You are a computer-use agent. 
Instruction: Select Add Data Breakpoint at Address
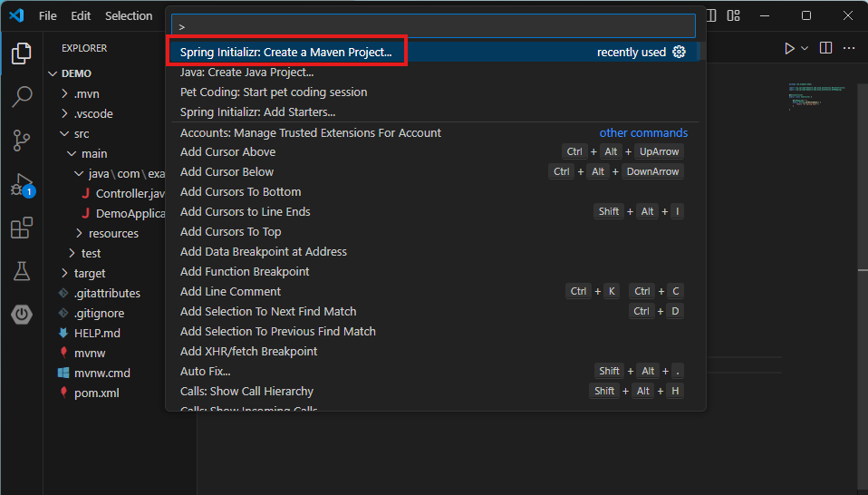[x=435, y=251]
